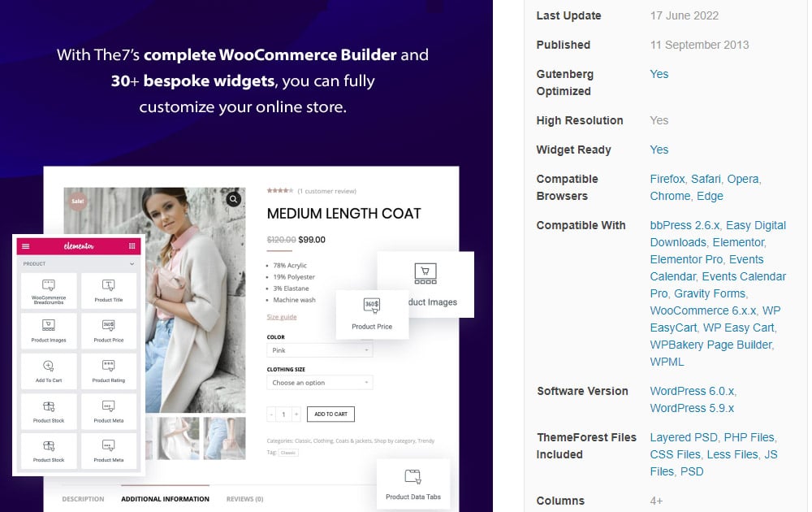The width and height of the screenshot is (812, 512).
Task: Click the $99.00 sale price
Action: pos(312,240)
